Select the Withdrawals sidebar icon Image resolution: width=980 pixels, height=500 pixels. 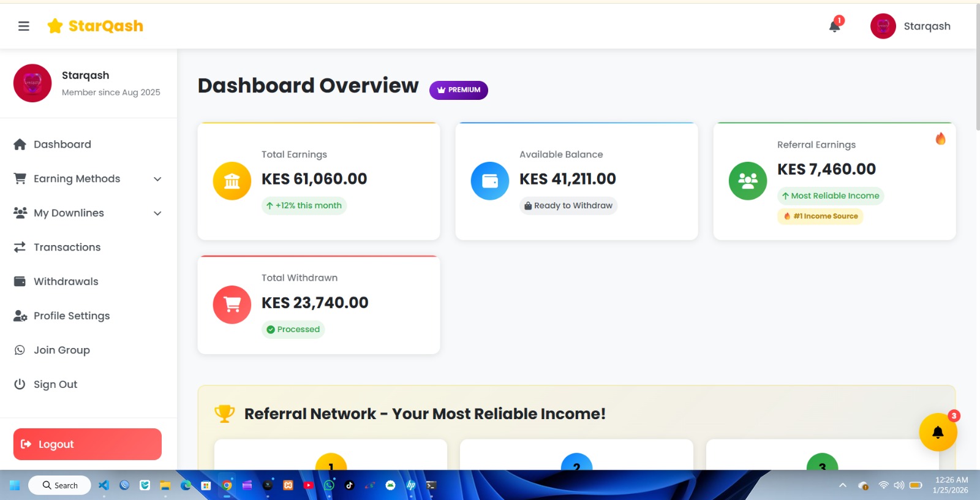point(20,281)
